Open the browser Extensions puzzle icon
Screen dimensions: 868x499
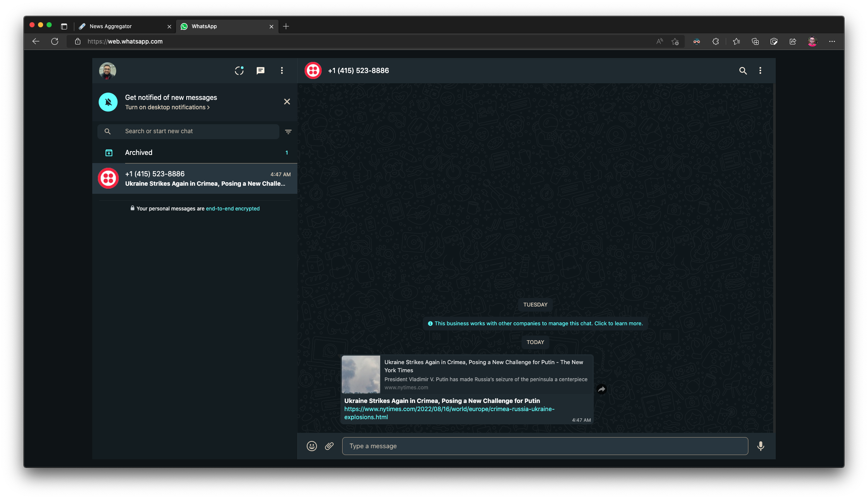[x=716, y=41]
